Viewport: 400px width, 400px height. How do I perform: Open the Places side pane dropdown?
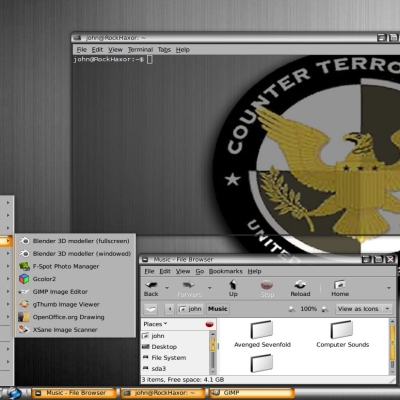pyautogui.click(x=155, y=324)
